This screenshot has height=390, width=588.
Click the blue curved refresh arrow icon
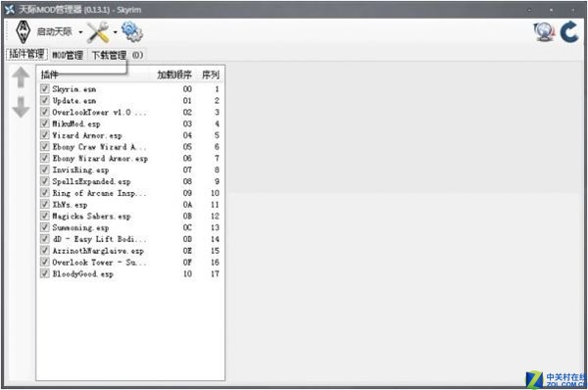click(569, 32)
